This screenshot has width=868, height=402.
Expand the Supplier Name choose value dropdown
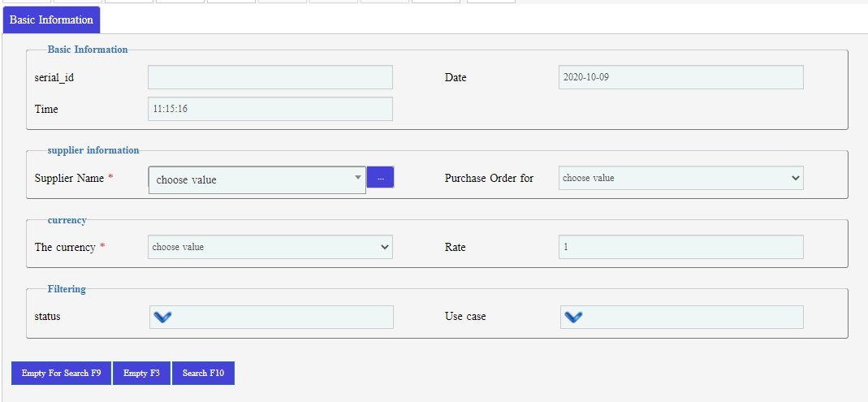click(257, 179)
